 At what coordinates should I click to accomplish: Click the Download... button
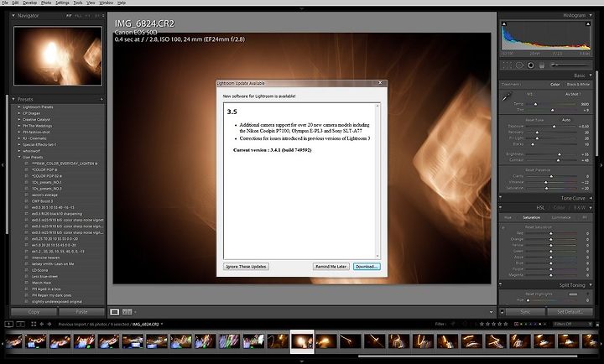coord(367,267)
